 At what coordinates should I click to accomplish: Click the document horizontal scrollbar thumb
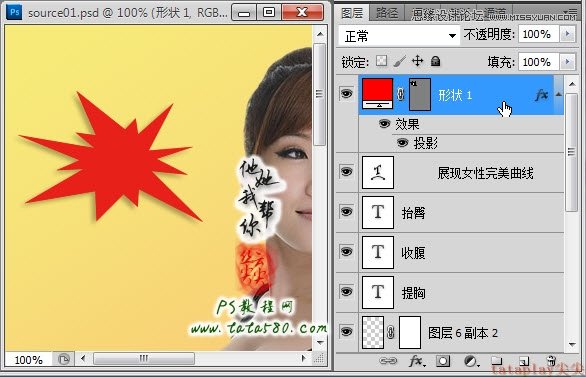144,359
